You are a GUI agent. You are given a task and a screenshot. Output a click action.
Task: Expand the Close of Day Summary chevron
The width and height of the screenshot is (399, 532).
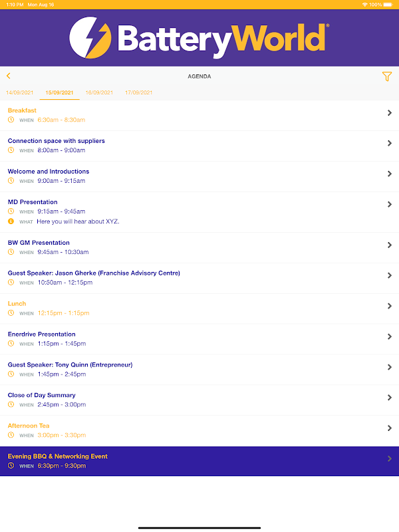tap(390, 398)
